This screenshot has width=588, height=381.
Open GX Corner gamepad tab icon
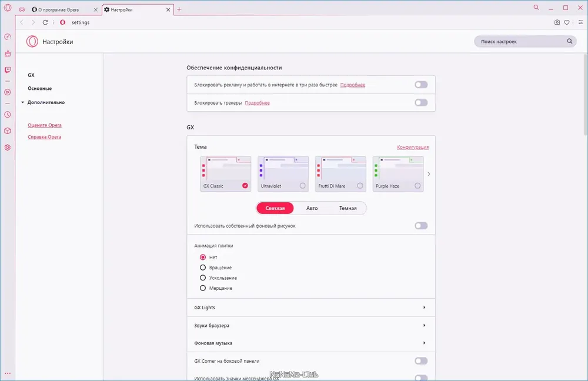pos(22,10)
